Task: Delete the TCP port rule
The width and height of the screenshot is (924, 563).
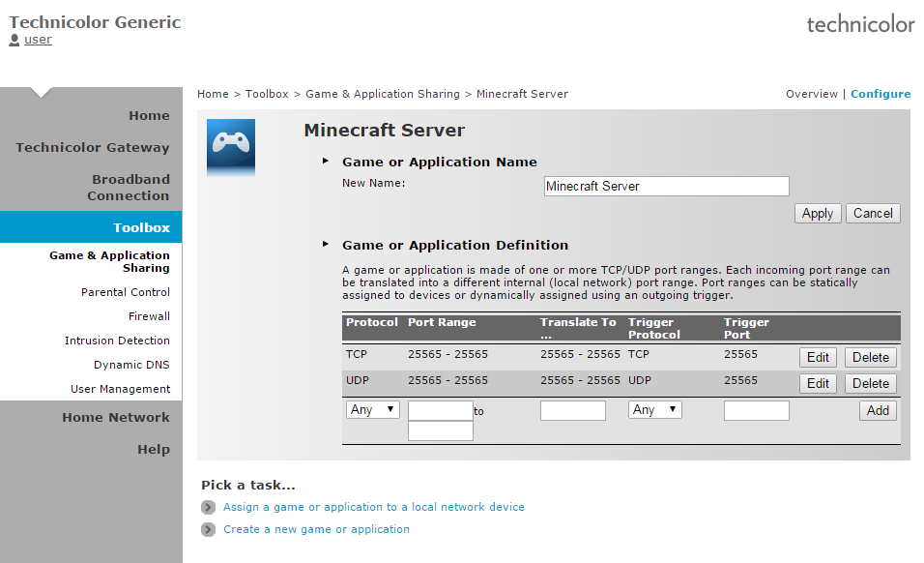Action: [x=871, y=357]
